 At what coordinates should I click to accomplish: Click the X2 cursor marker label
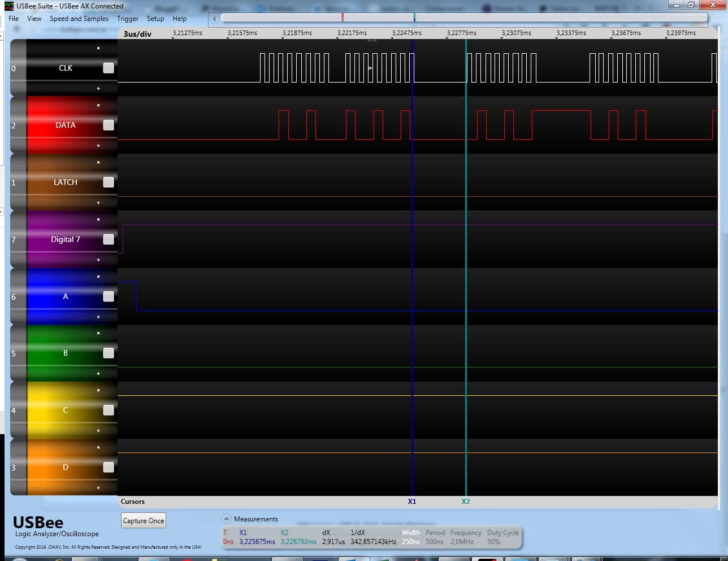466,502
